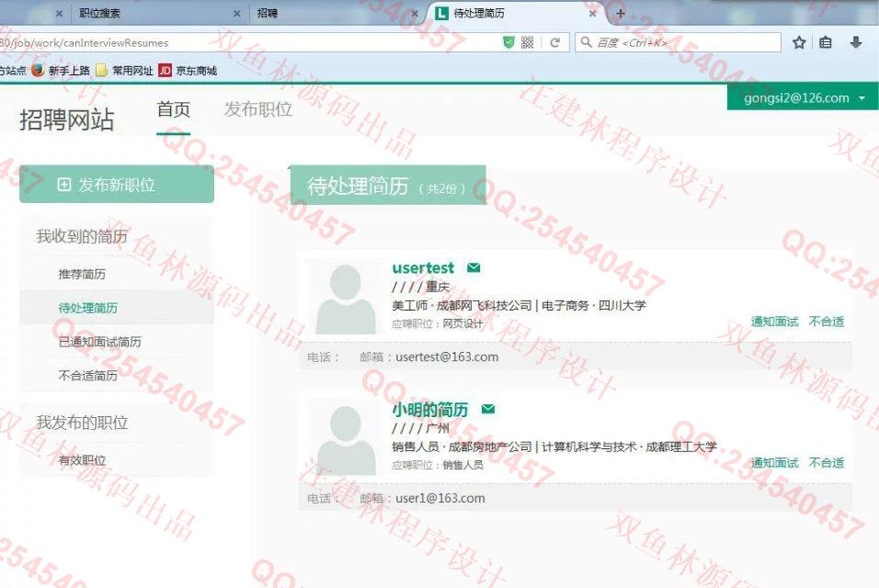Open 京东商城 JD bookmark
Screen dimensions: 879x588
(188, 71)
